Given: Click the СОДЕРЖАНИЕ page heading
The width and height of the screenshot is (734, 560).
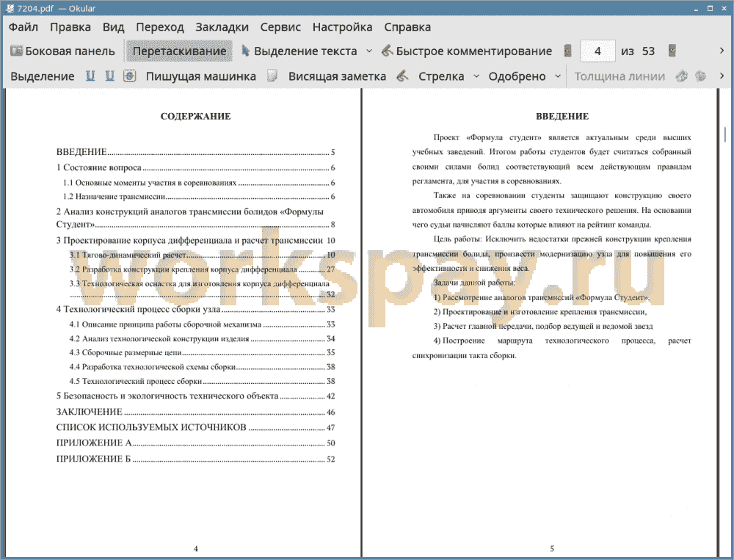Looking at the screenshot, I should tap(196, 116).
